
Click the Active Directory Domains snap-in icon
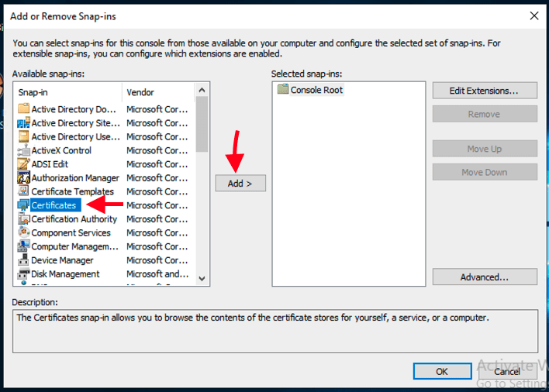[23, 109]
